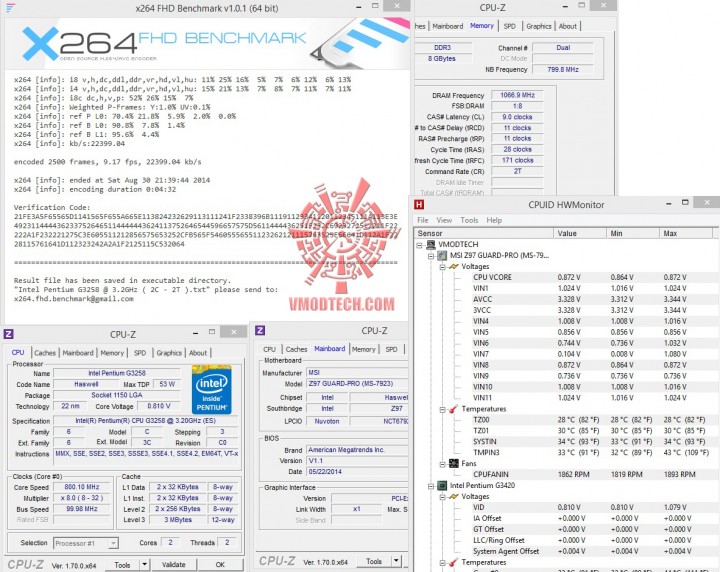The width and height of the screenshot is (720, 572).
Task: Open Tools dropdown arrow in Mainboard CPU-Z window
Action: [396, 561]
